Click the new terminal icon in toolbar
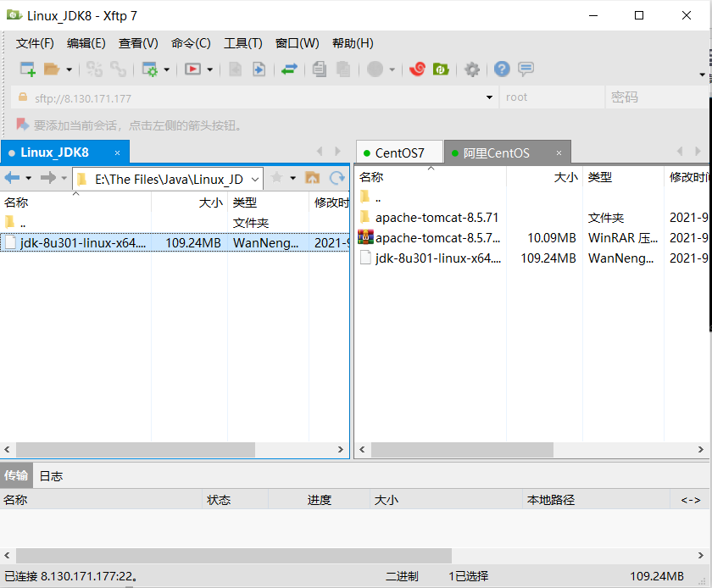 [192, 69]
